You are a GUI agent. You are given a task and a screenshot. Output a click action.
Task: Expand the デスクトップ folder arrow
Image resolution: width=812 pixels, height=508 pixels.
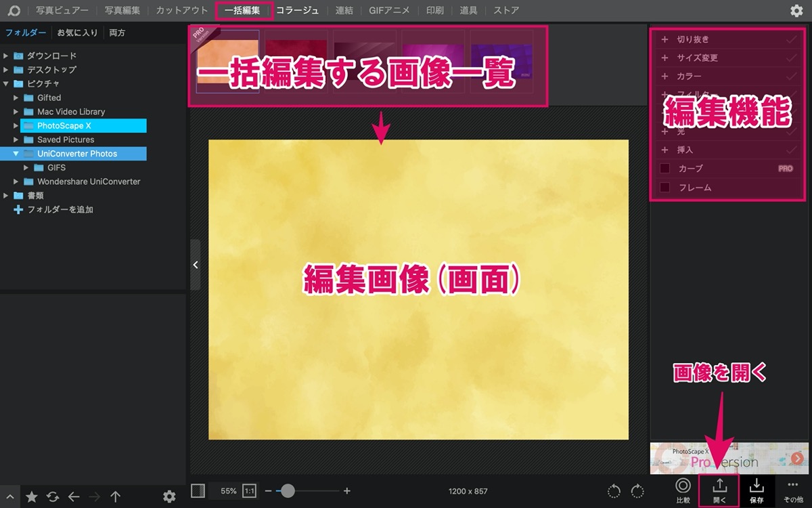(5, 70)
